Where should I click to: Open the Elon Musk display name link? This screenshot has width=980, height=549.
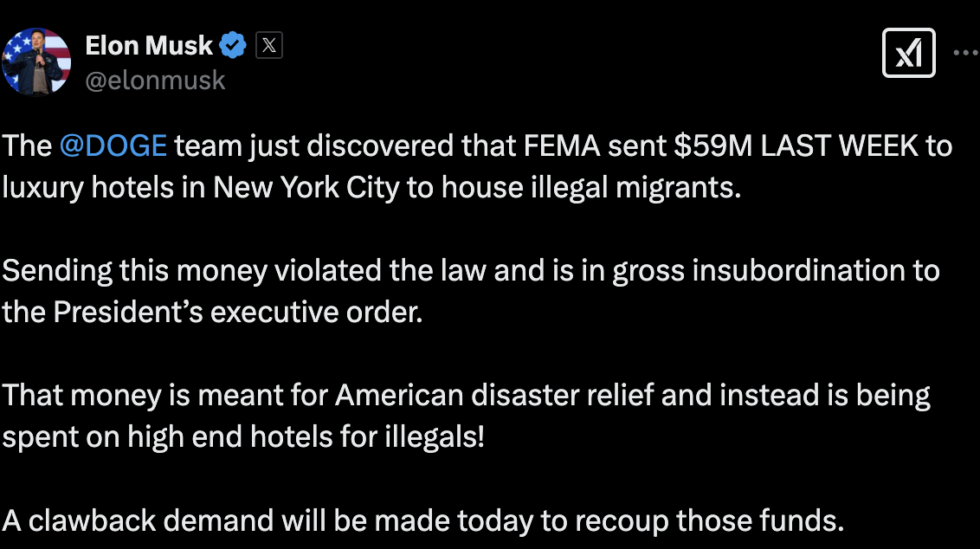pyautogui.click(x=148, y=45)
